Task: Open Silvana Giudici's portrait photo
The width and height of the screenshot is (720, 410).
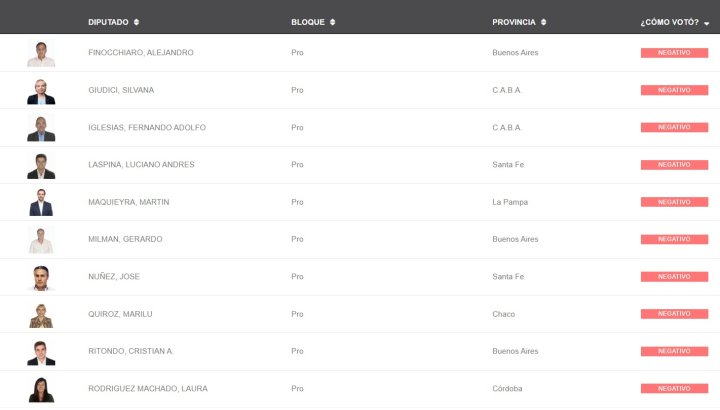Action: pos(41,91)
